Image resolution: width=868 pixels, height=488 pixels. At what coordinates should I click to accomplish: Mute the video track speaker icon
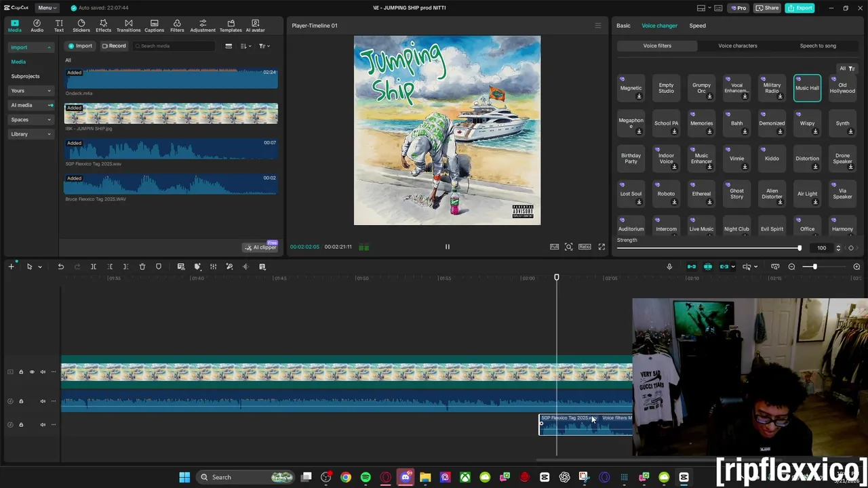[43, 371]
